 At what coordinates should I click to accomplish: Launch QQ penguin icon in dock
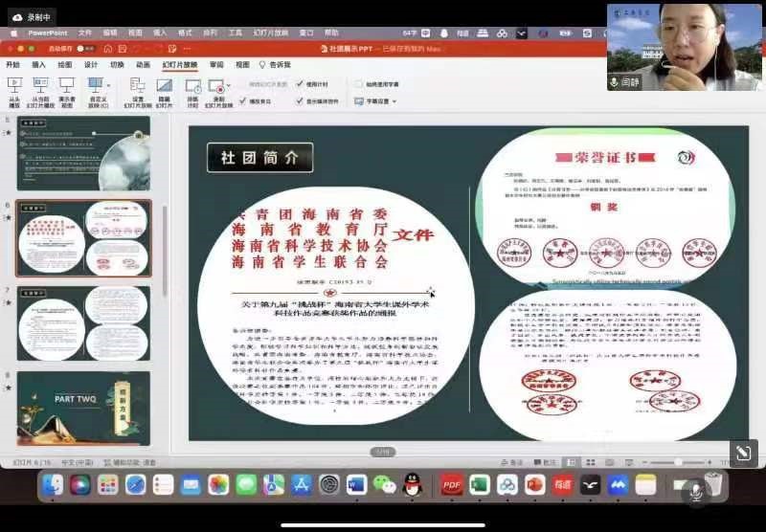(x=412, y=485)
